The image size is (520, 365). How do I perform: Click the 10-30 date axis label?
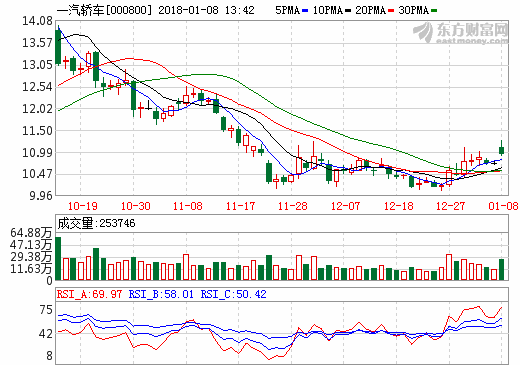(x=135, y=206)
